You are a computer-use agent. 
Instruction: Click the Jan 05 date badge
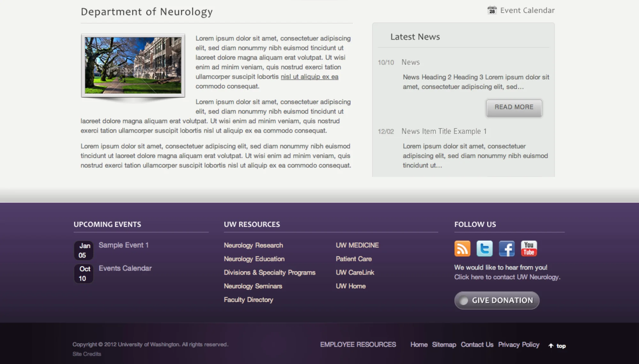84,250
